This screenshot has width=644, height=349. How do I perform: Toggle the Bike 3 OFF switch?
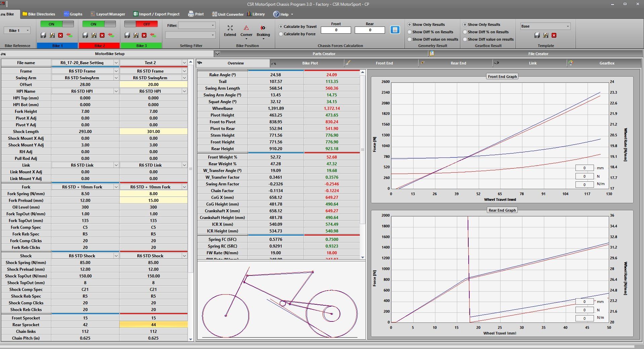(x=141, y=24)
